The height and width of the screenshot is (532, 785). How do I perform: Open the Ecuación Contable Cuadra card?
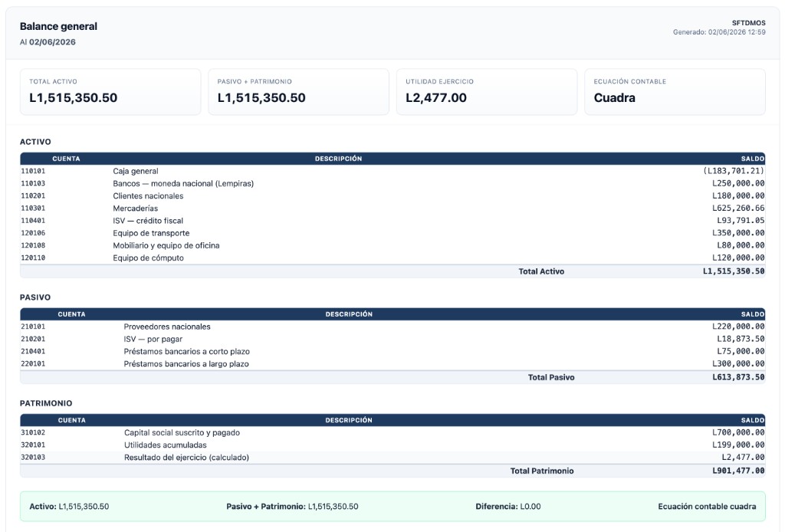(x=675, y=92)
